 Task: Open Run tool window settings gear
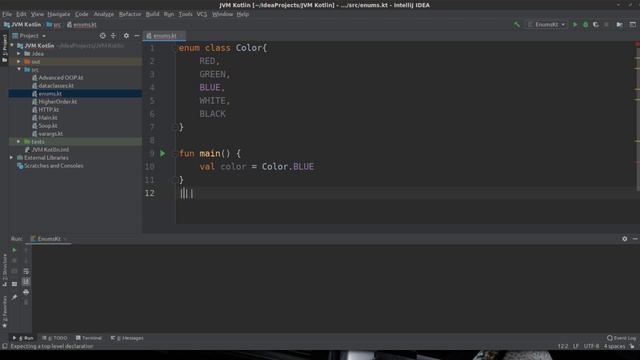click(x=624, y=239)
